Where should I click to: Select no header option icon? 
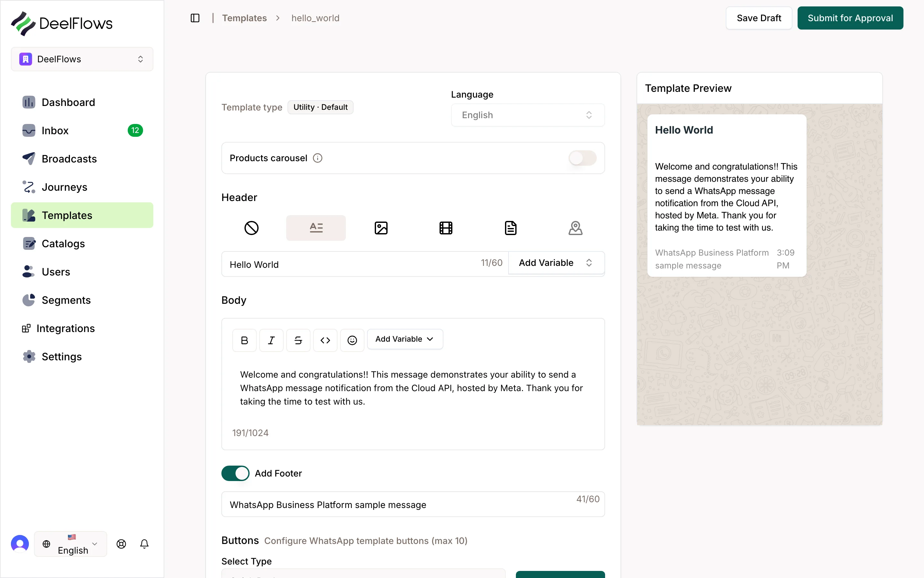(x=251, y=228)
